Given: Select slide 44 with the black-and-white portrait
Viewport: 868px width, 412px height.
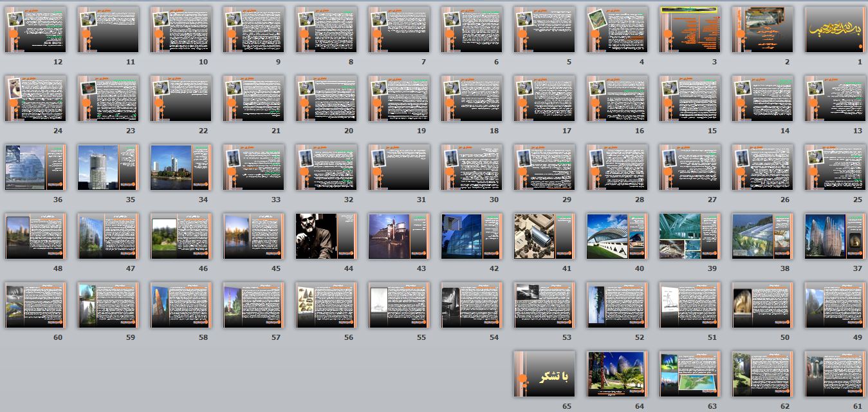Looking at the screenshot, I should coord(326,236).
